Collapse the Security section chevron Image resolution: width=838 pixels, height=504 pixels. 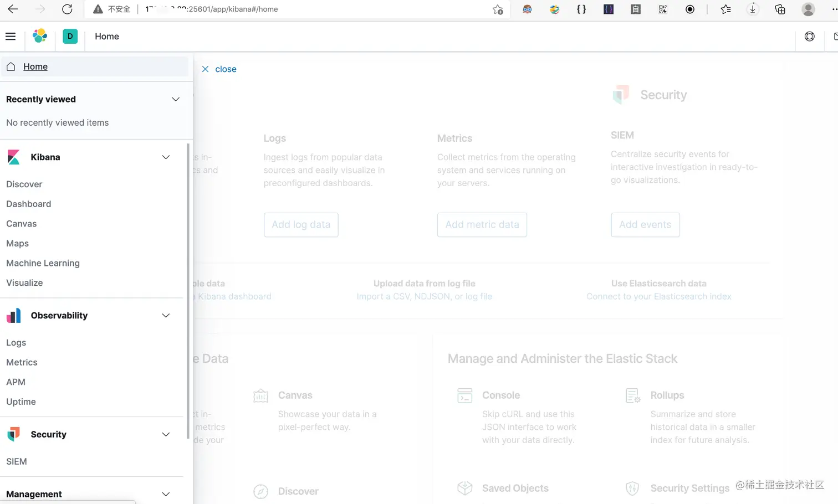(x=166, y=434)
